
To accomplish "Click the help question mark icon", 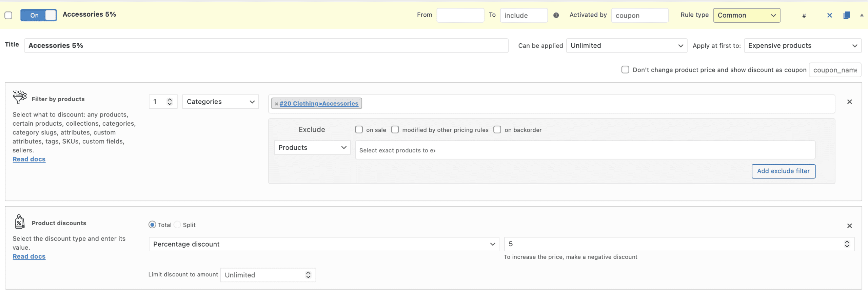I will pos(556,15).
